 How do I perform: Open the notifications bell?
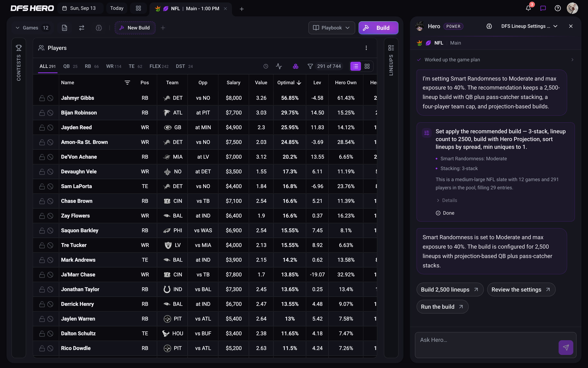[528, 8]
